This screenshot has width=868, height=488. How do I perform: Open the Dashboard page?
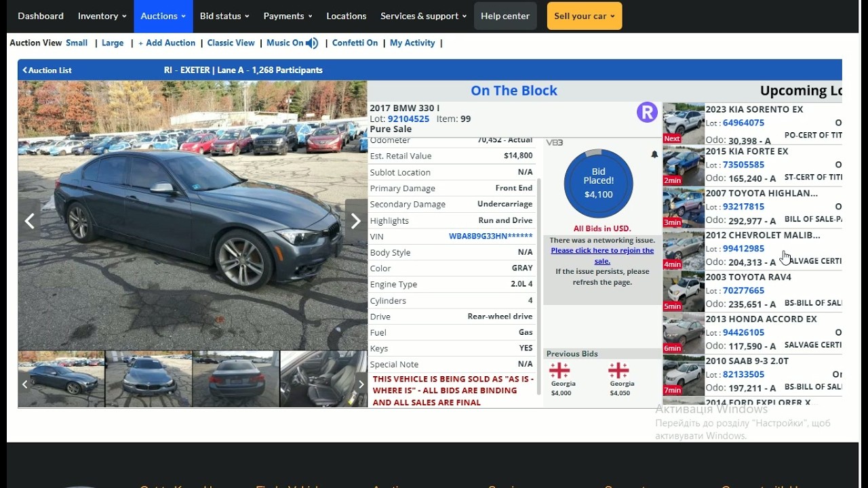pos(41,16)
